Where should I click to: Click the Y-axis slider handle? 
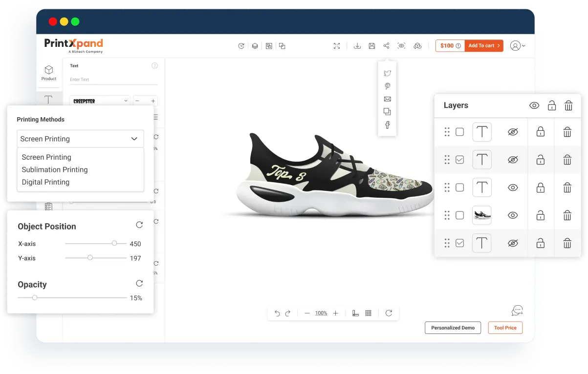click(x=90, y=257)
